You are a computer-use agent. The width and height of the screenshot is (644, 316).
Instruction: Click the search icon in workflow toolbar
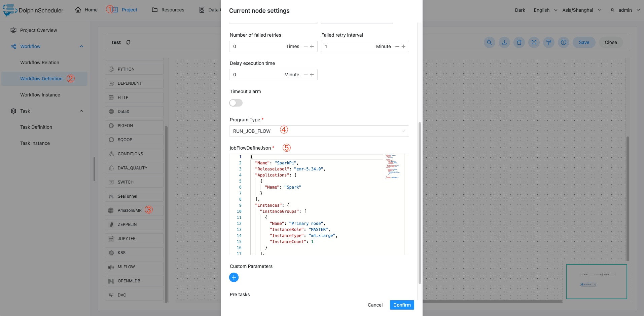[489, 42]
